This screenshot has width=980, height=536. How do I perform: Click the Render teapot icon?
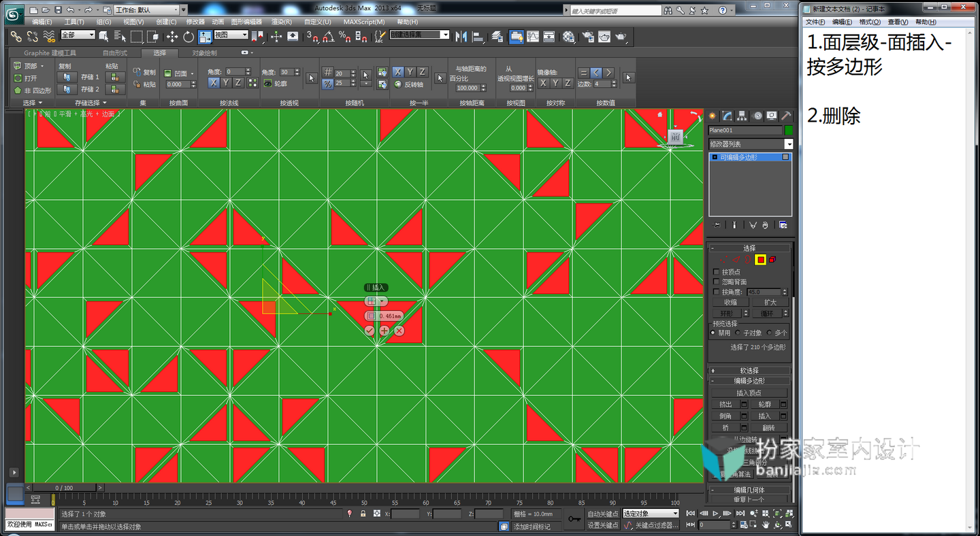621,37
